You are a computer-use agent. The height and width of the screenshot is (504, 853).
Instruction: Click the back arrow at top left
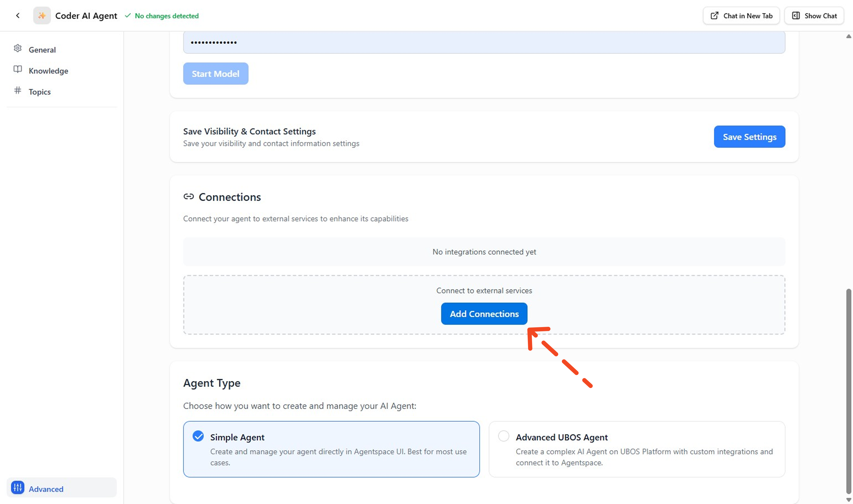tap(18, 16)
